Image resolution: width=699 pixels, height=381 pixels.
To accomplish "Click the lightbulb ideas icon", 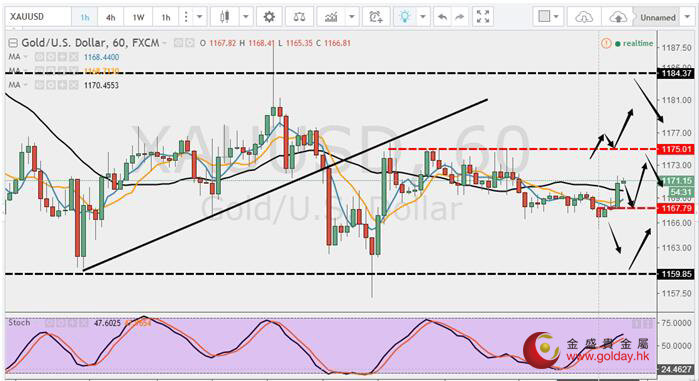I will click(405, 17).
